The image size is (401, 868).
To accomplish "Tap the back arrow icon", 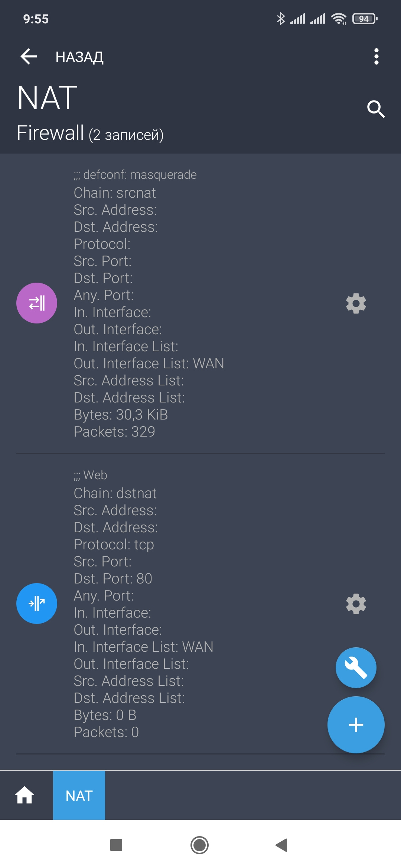I will coord(29,57).
